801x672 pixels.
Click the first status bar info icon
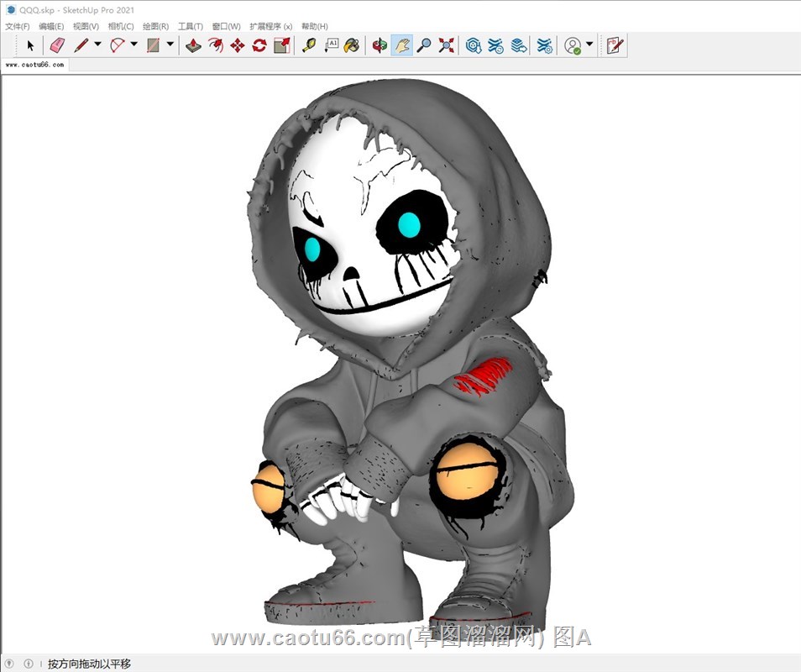point(10,664)
